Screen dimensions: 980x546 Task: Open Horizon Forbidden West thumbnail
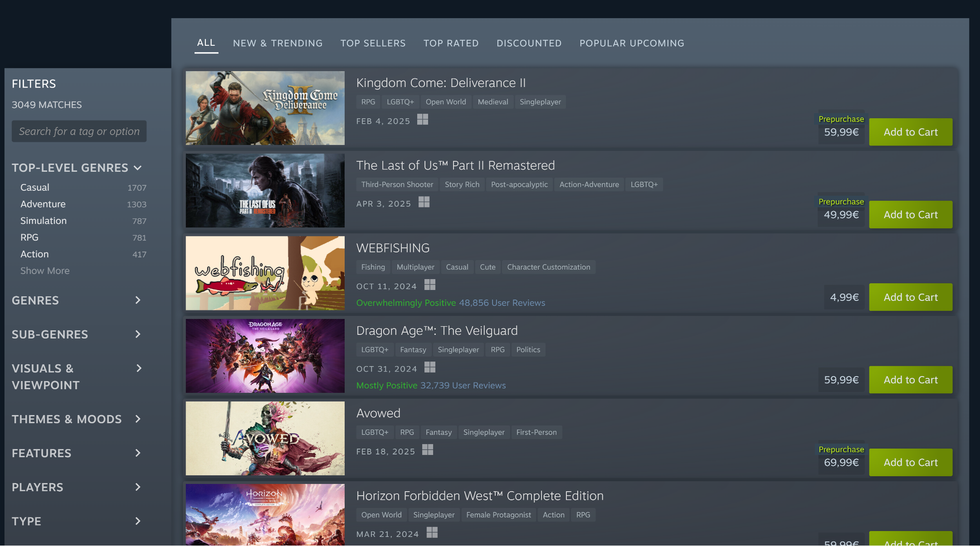265,515
